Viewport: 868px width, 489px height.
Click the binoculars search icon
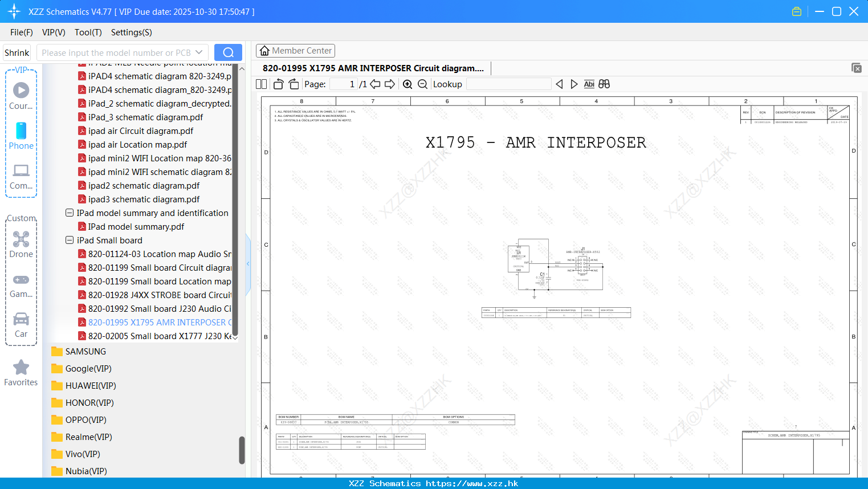604,84
